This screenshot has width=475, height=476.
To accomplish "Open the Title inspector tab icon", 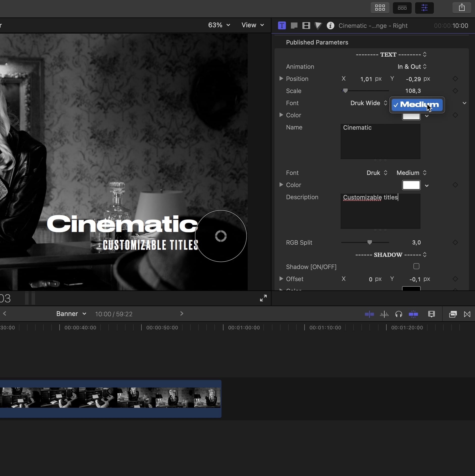I will coord(282,26).
